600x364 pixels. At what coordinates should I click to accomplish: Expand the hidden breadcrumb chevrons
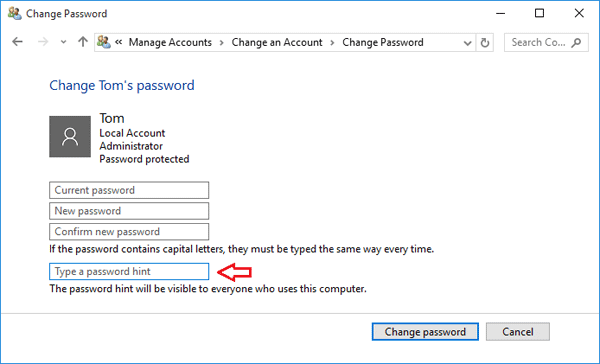[x=119, y=42]
